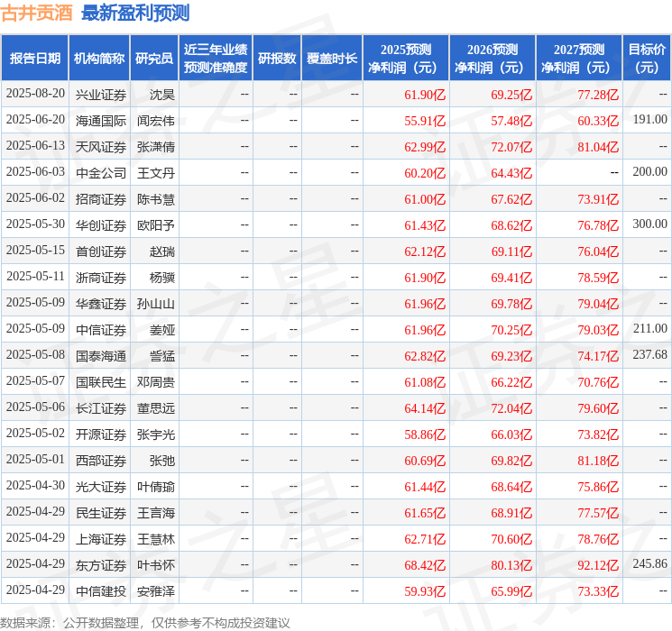The width and height of the screenshot is (672, 631).
Task: Click the institution 民生证券
Action: (101, 513)
